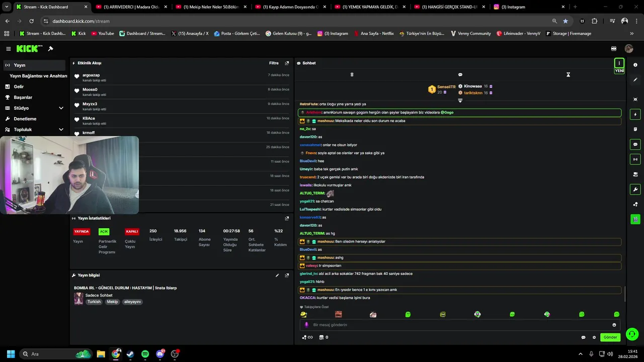Open the Windows Start menu
This screenshot has height=362, width=644.
click(11, 354)
